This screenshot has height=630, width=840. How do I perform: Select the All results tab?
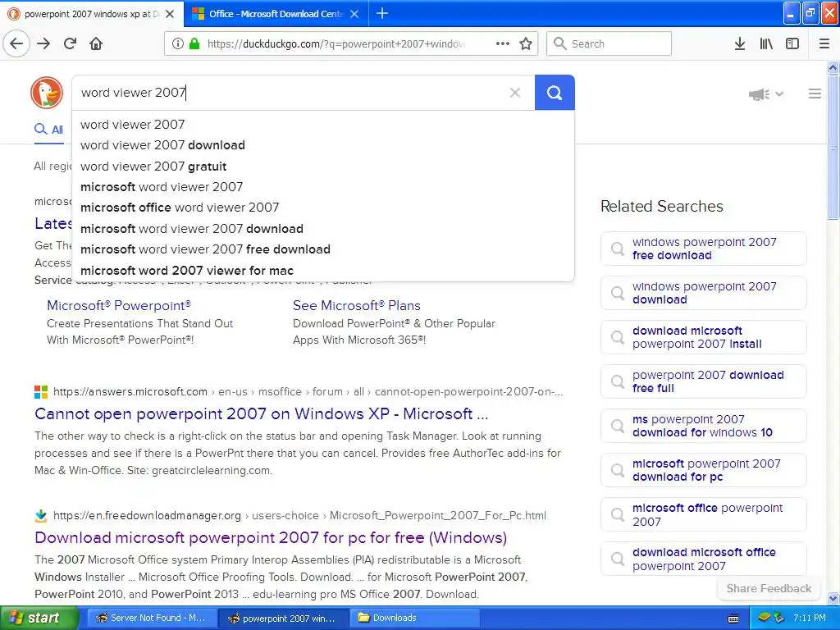[48, 129]
